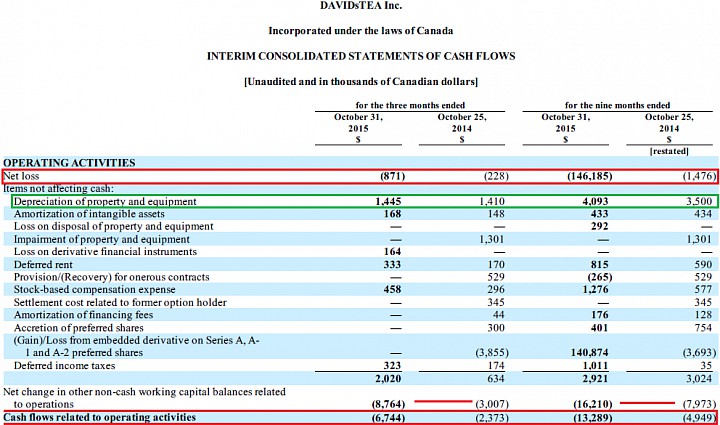Select financing fees value '176'
The width and height of the screenshot is (720, 425).
(600, 315)
